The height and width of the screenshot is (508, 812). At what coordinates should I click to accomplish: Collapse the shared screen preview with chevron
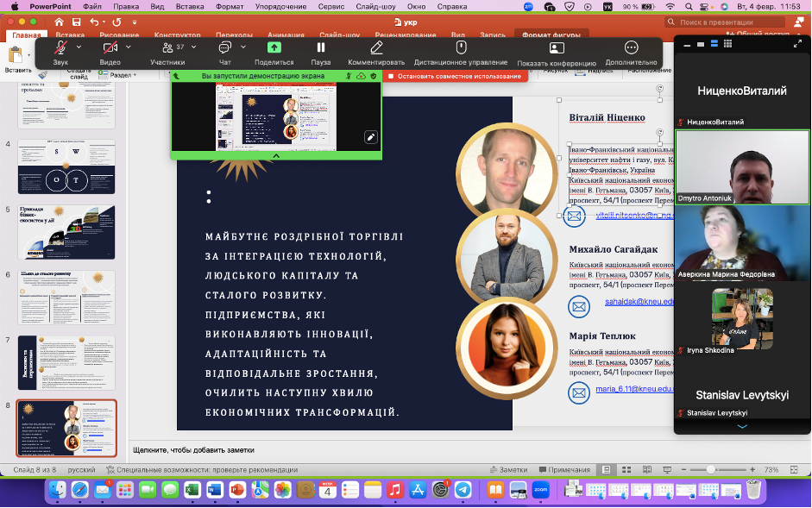coord(276,155)
